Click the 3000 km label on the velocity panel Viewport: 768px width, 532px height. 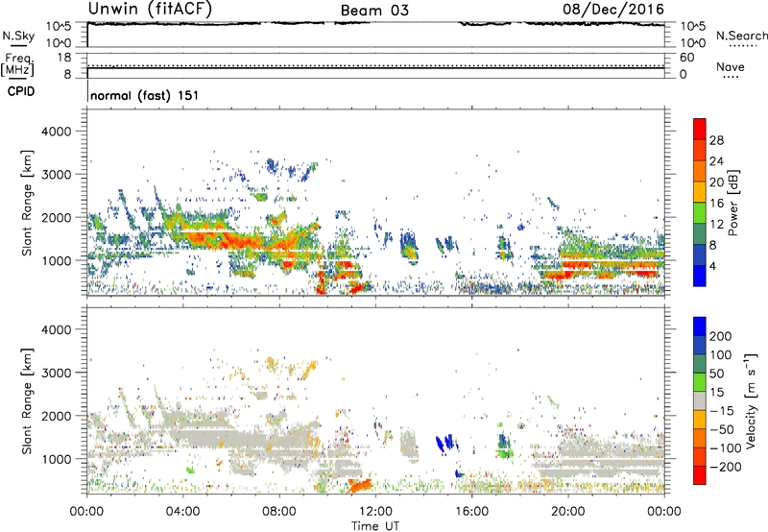pyautogui.click(x=56, y=374)
